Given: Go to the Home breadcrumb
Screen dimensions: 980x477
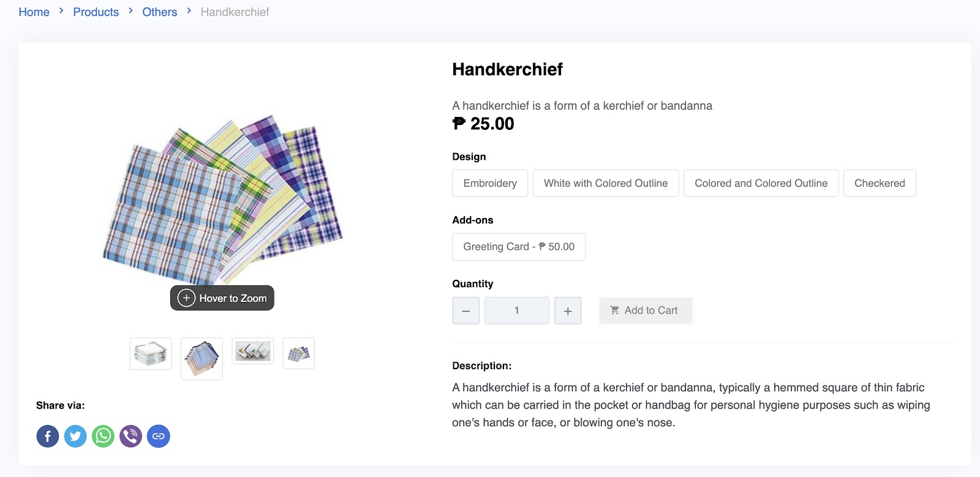Looking at the screenshot, I should pos(34,12).
